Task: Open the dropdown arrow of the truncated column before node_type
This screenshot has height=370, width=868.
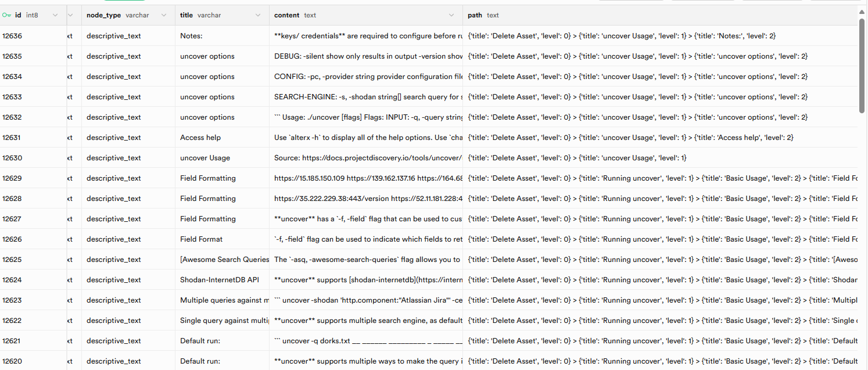Action: click(71, 15)
